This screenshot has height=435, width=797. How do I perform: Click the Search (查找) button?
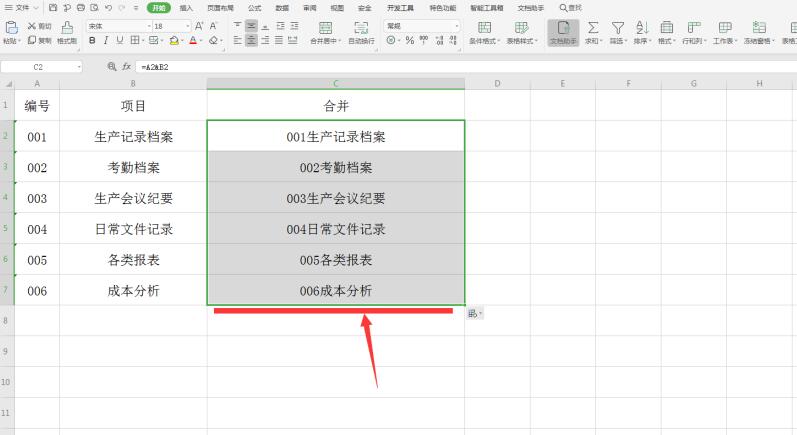(x=570, y=8)
